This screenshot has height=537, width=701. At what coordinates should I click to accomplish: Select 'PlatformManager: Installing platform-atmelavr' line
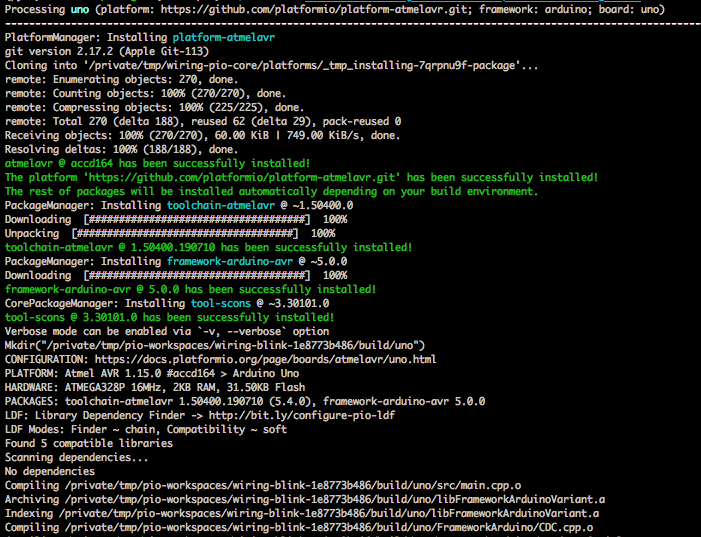pyautogui.click(x=139, y=38)
